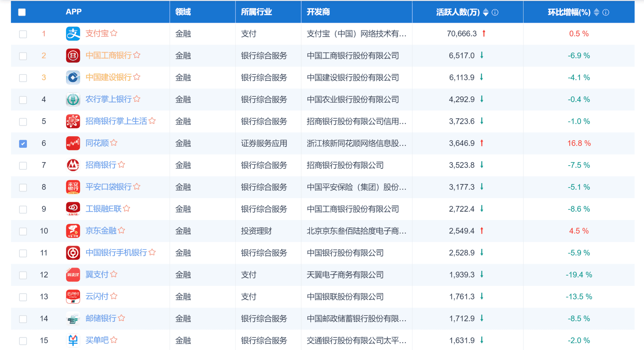The width and height of the screenshot is (644, 350).
Task: Click the 翼支付 app logo
Action: point(73,275)
